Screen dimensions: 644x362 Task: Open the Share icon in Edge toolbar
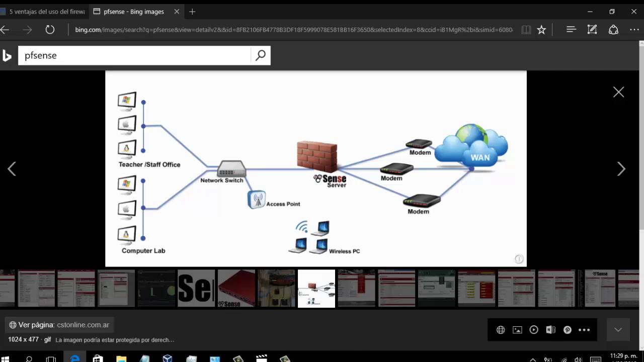click(x=613, y=30)
